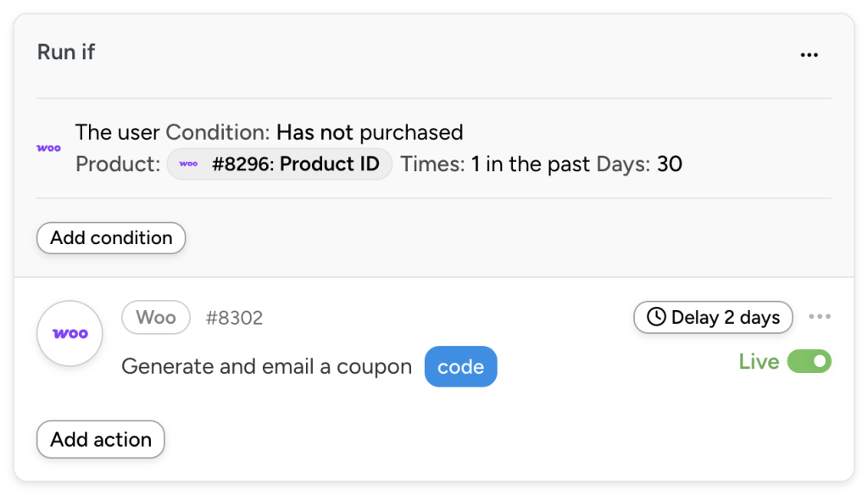The image size is (868, 495).
Task: Click the Woo icon beside the user condition
Action: 48,147
